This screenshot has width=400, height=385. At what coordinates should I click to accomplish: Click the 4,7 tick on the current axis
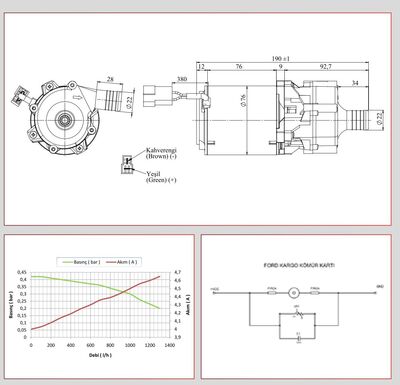(x=177, y=272)
